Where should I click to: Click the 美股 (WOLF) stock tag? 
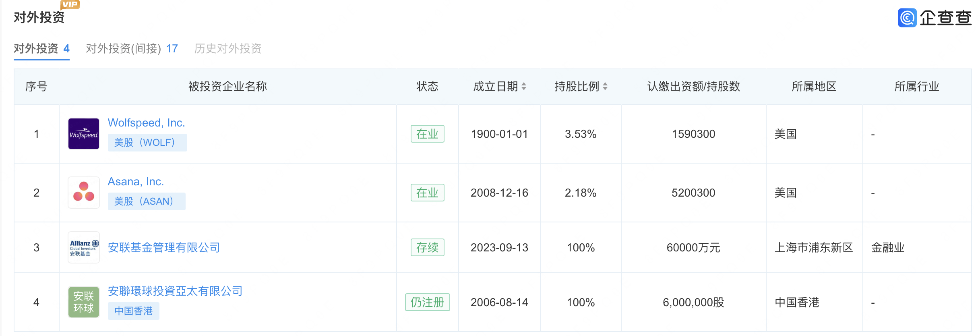(147, 143)
